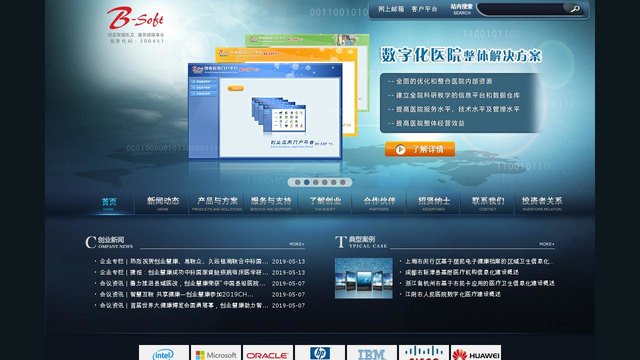Open the Microsoft partner logo

coord(216,353)
